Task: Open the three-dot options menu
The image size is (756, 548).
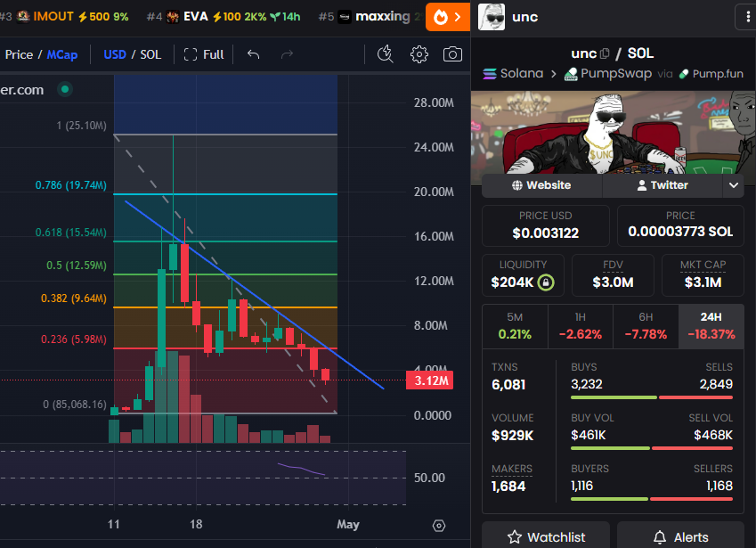Action: (747, 17)
